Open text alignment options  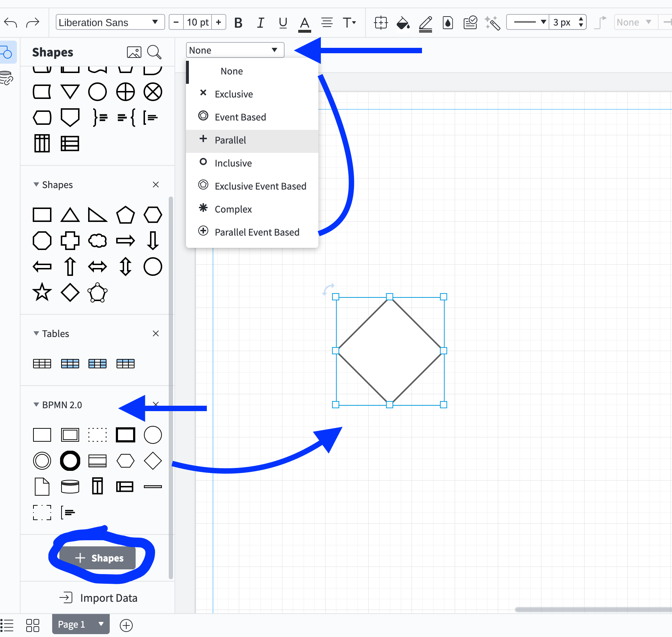327,23
